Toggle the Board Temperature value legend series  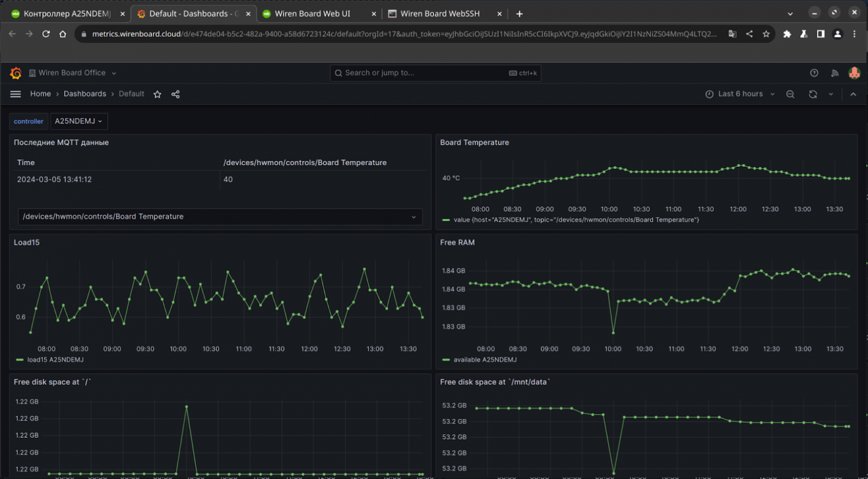[x=576, y=220]
